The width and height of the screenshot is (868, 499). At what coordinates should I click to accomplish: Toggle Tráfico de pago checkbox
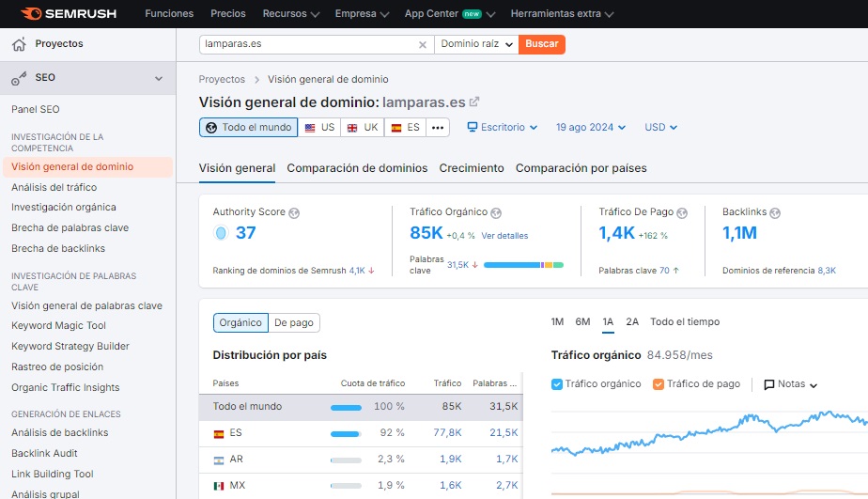point(659,384)
